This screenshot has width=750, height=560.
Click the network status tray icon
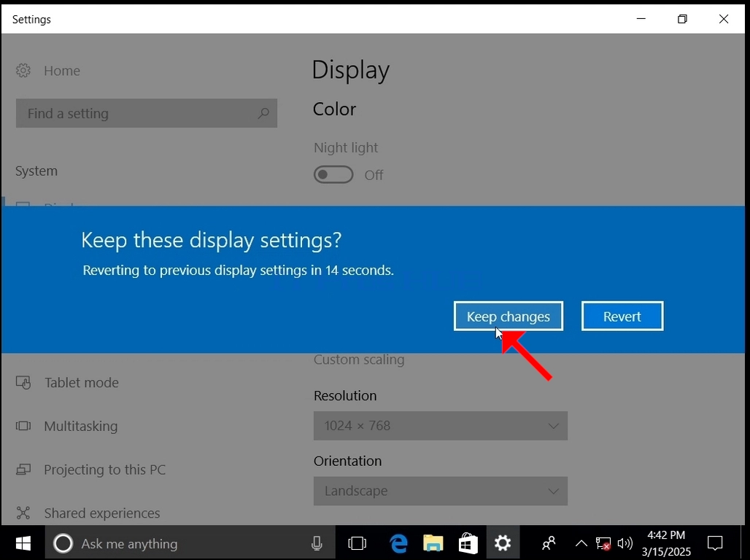point(603,543)
